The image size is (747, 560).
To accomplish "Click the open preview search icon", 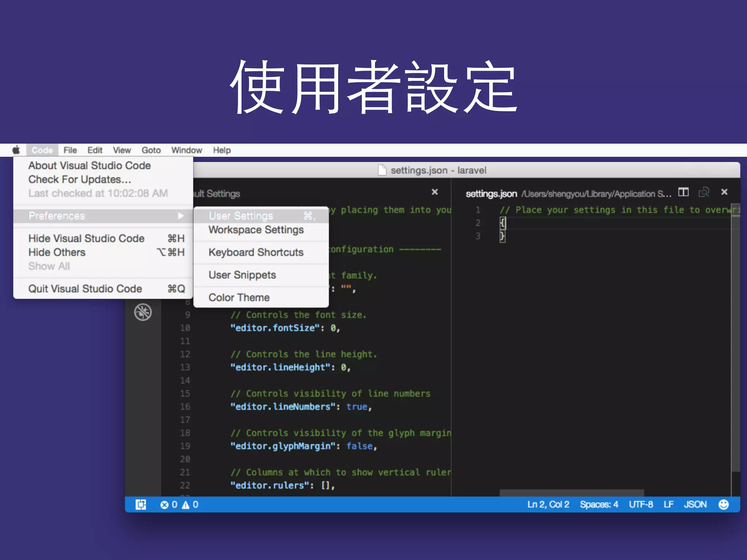I will (704, 192).
